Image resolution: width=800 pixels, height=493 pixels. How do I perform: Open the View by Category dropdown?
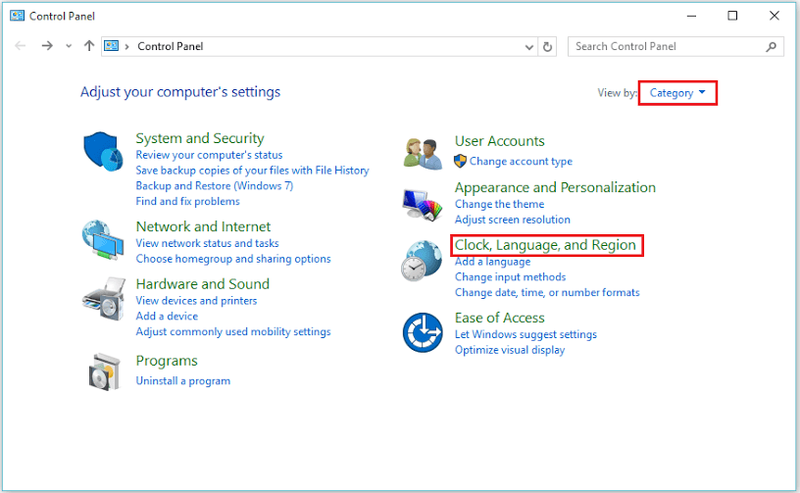pyautogui.click(x=678, y=93)
